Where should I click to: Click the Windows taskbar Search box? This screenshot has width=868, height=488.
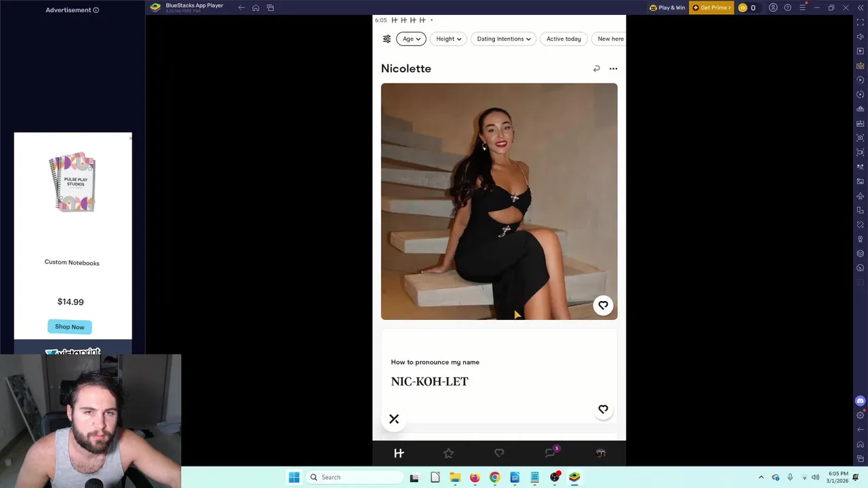355,477
